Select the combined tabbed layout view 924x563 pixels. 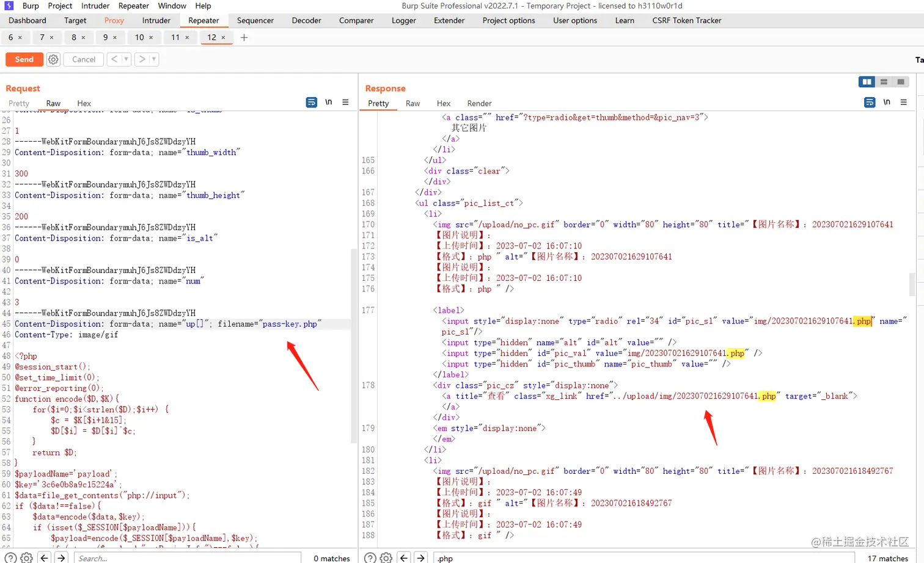(x=901, y=82)
